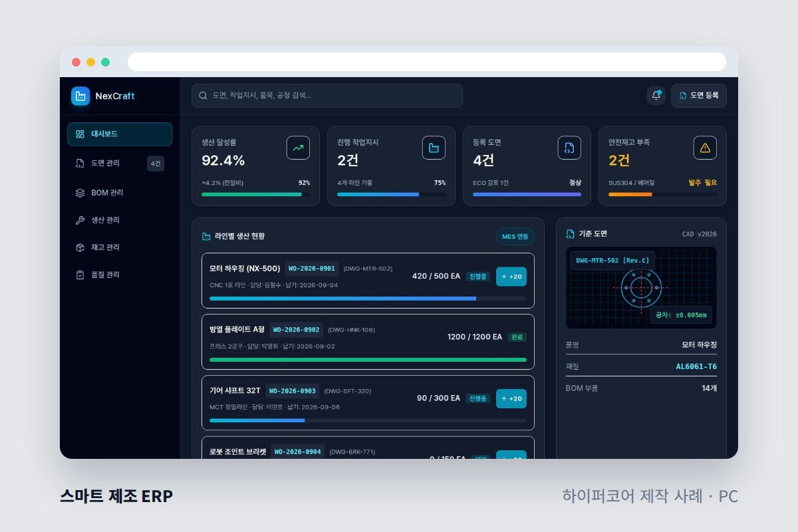The width and height of the screenshot is (798, 532).
Task: Click the 완료 status badge for 방열 플레이트
Action: click(517, 337)
